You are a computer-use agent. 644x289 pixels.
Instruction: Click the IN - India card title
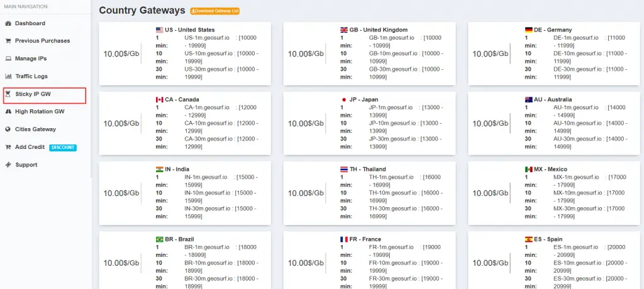(x=177, y=170)
